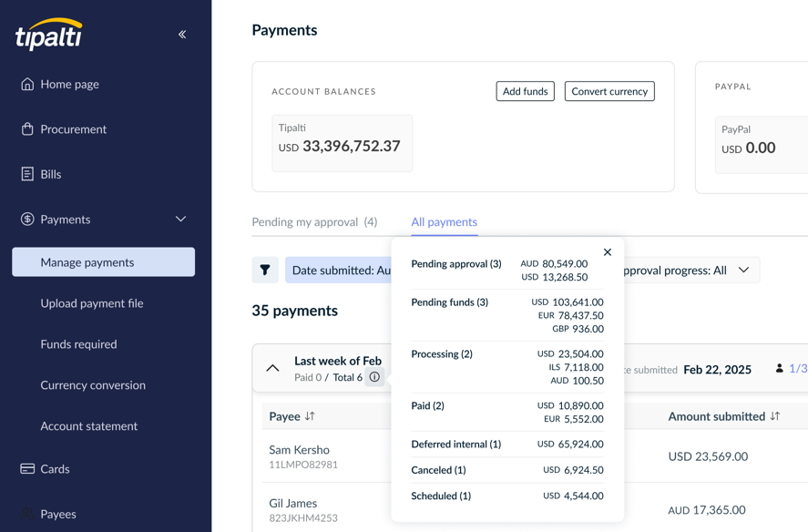Click the Convert currency button
The image size is (808, 532).
609,91
